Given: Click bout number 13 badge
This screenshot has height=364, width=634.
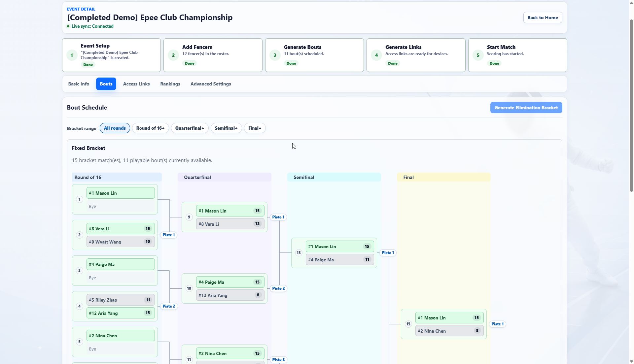Looking at the screenshot, I should coord(299,253).
